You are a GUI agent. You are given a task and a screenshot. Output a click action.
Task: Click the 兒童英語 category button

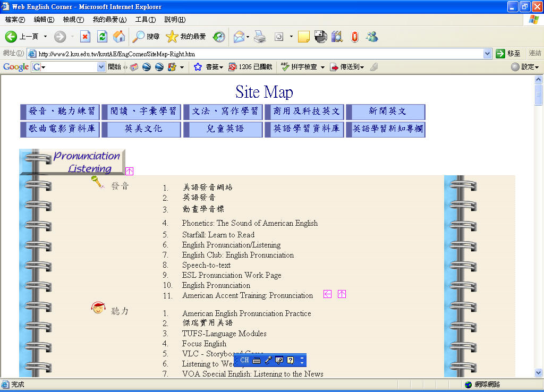(223, 129)
